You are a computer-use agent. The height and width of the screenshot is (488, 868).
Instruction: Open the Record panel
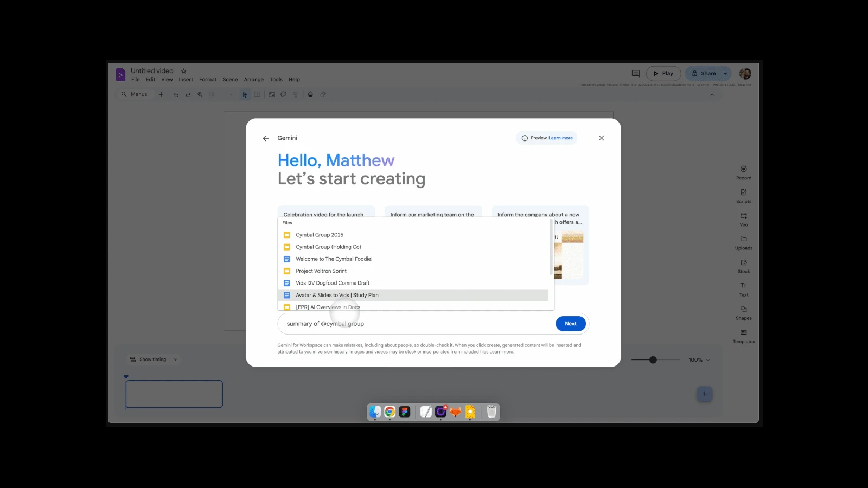tap(744, 172)
